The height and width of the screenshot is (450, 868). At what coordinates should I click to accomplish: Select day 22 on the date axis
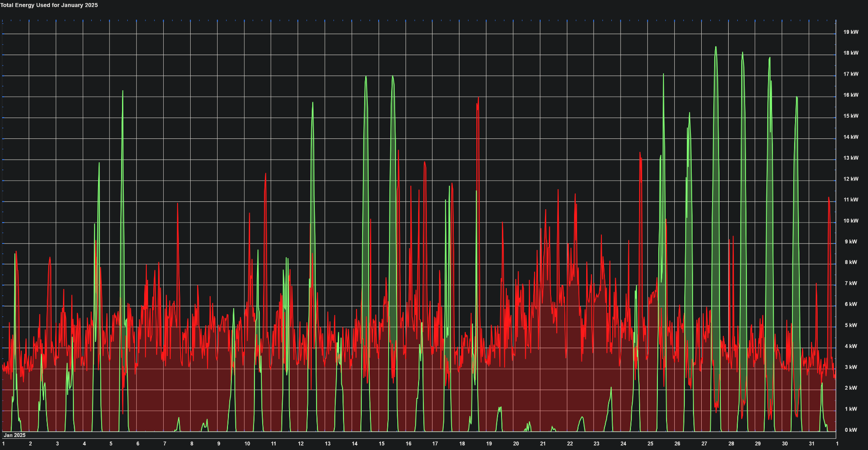pos(570,443)
